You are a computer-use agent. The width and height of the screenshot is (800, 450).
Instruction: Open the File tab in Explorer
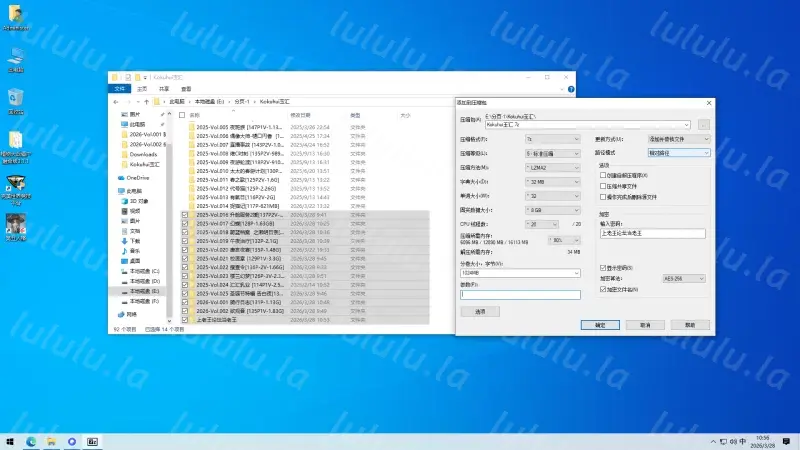pos(120,89)
